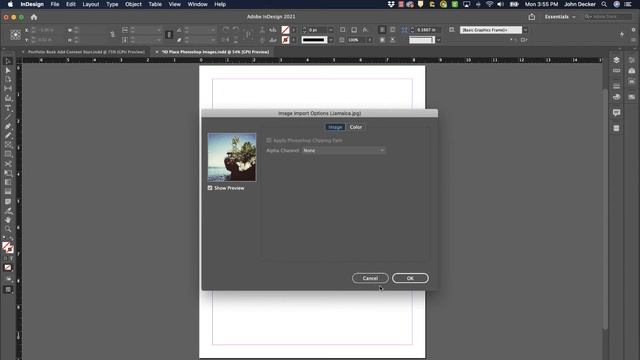
Task: Select the Eyedropper tool
Action: pyautogui.click(x=8, y=211)
